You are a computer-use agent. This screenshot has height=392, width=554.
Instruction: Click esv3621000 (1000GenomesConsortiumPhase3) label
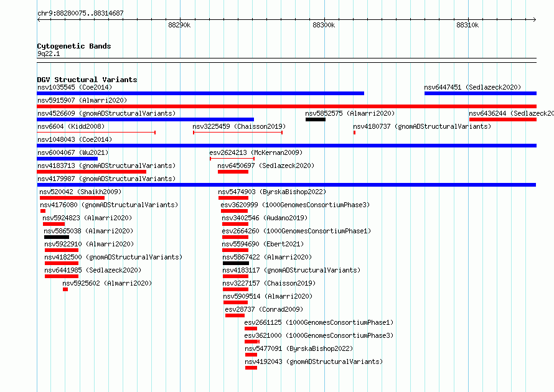point(319,335)
